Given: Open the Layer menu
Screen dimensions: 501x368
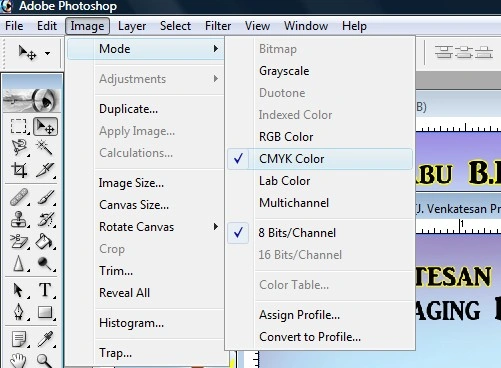Looking at the screenshot, I should (x=132, y=26).
